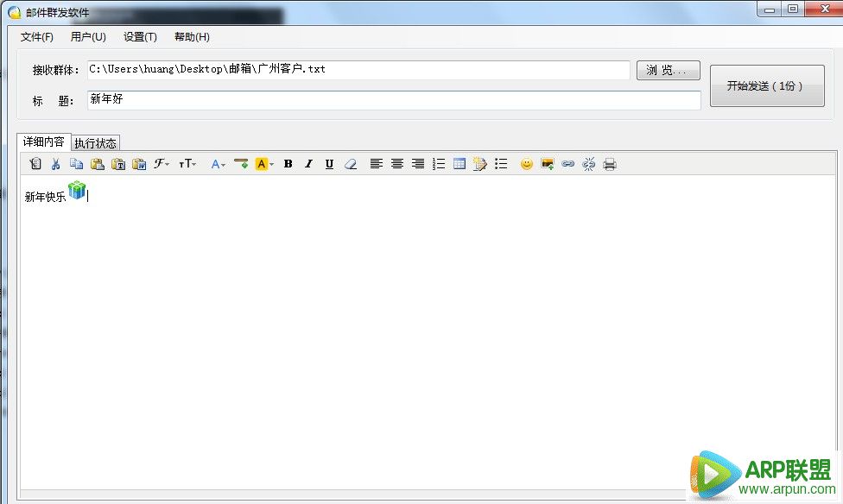843x504 pixels.
Task: Insert a table
Action: pyautogui.click(x=460, y=164)
